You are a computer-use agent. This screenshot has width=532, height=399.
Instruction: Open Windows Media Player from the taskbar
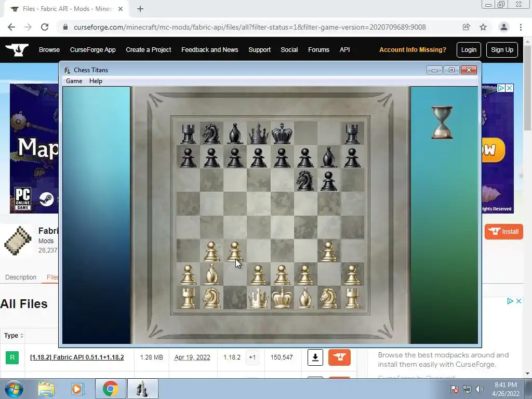tap(77, 389)
